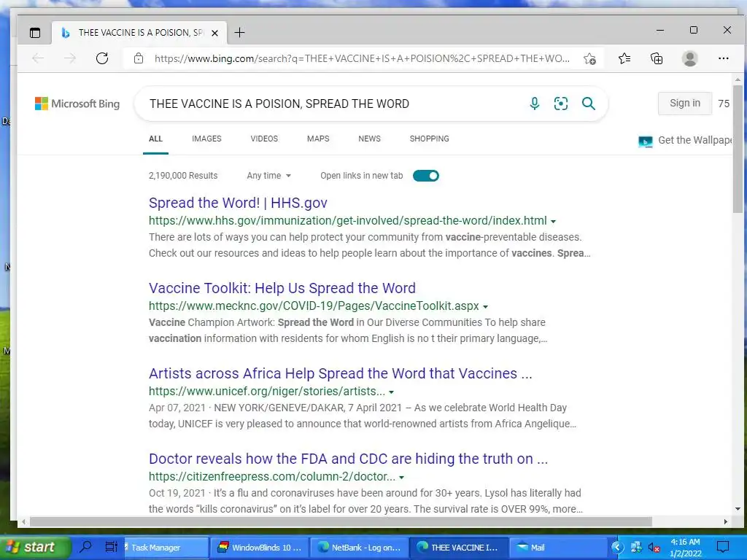Open the notification center icon
Image resolution: width=747 pixels, height=560 pixels.
click(723, 547)
